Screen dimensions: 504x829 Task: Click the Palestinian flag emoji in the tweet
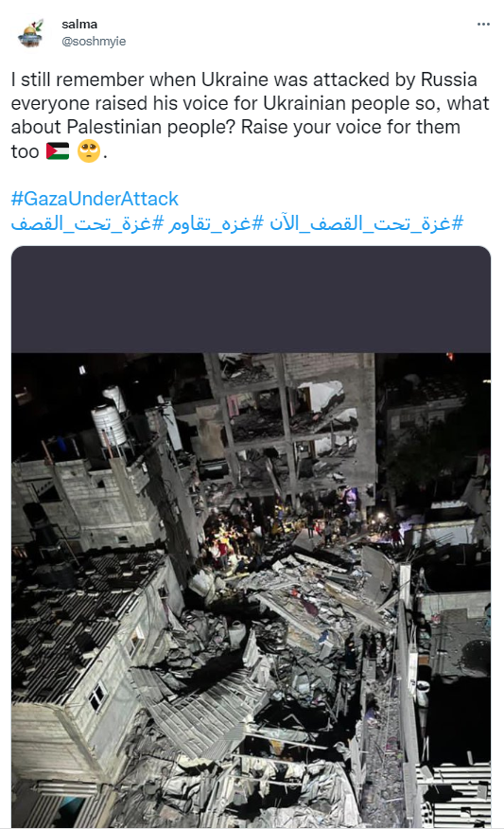click(58, 151)
